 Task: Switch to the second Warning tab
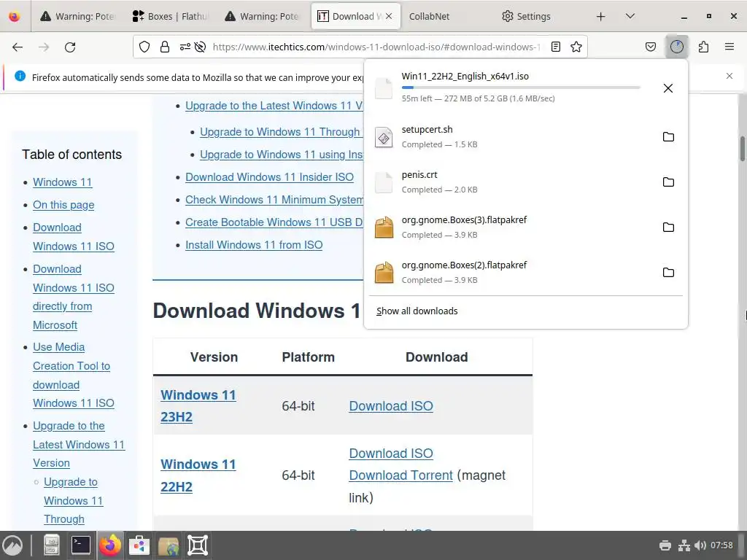263,16
